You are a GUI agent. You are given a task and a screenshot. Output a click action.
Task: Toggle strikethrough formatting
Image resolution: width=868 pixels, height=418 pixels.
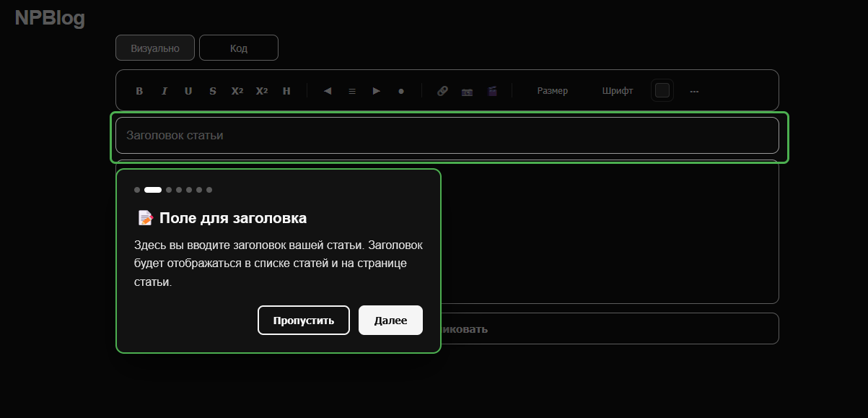(x=213, y=91)
